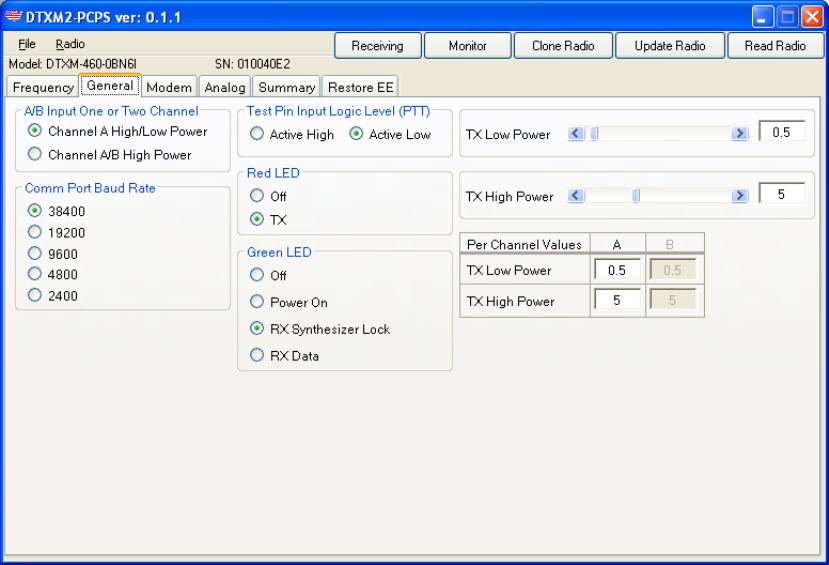Minimize the DTXM2-PCPS window

click(762, 17)
